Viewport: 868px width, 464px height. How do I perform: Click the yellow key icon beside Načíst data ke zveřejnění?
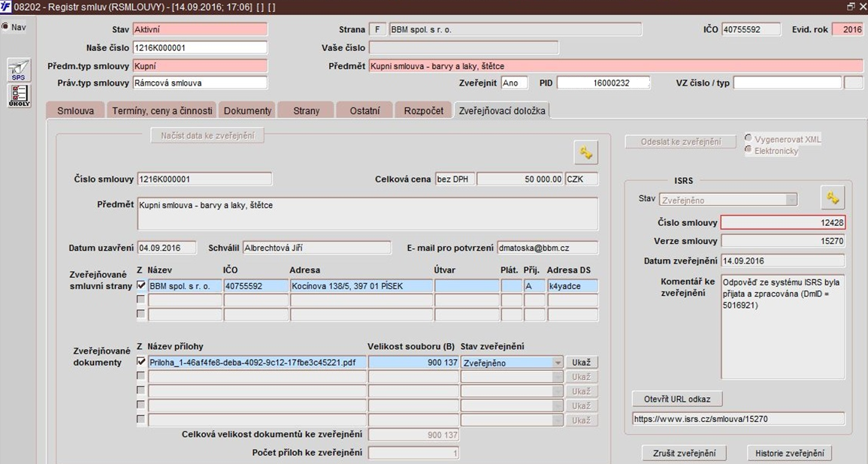click(x=585, y=153)
